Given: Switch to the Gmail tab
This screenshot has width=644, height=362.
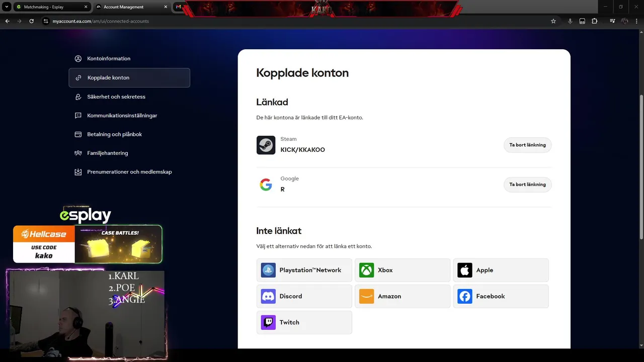Looking at the screenshot, I should (x=178, y=7).
